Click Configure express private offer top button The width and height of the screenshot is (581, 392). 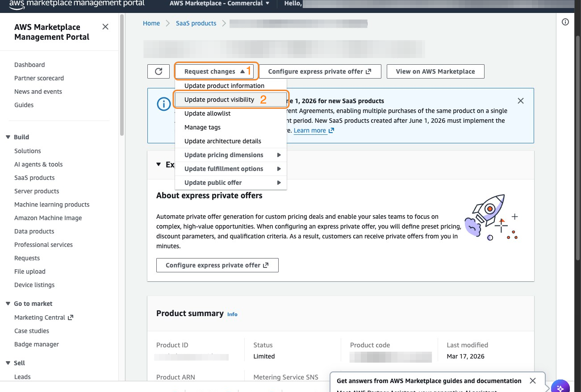[320, 71]
